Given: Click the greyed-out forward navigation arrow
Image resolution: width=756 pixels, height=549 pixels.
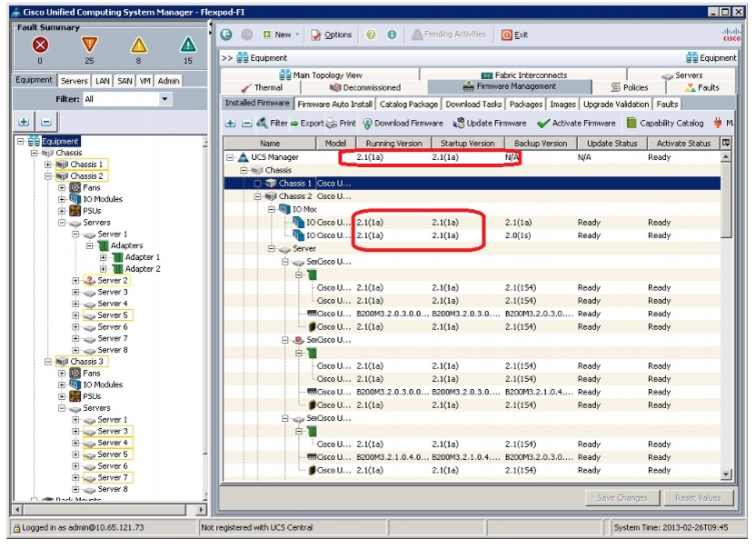Looking at the screenshot, I should click(247, 35).
